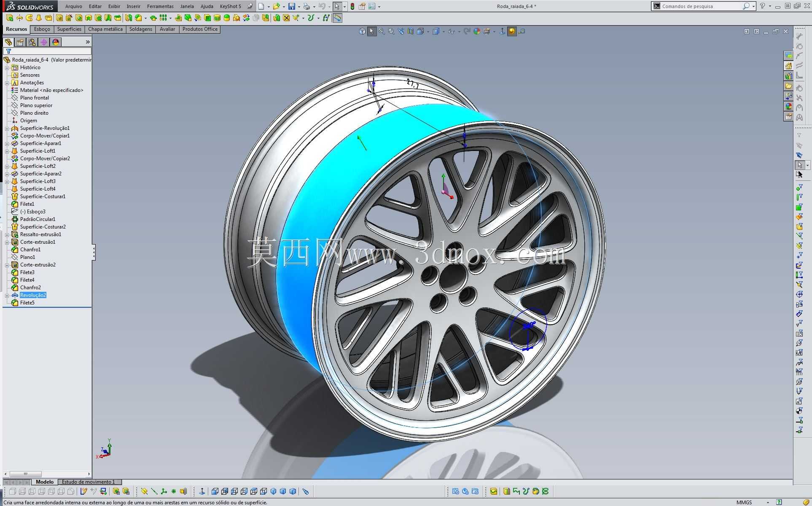Click the Open file folder icon
The image size is (812, 506).
pos(276,6)
